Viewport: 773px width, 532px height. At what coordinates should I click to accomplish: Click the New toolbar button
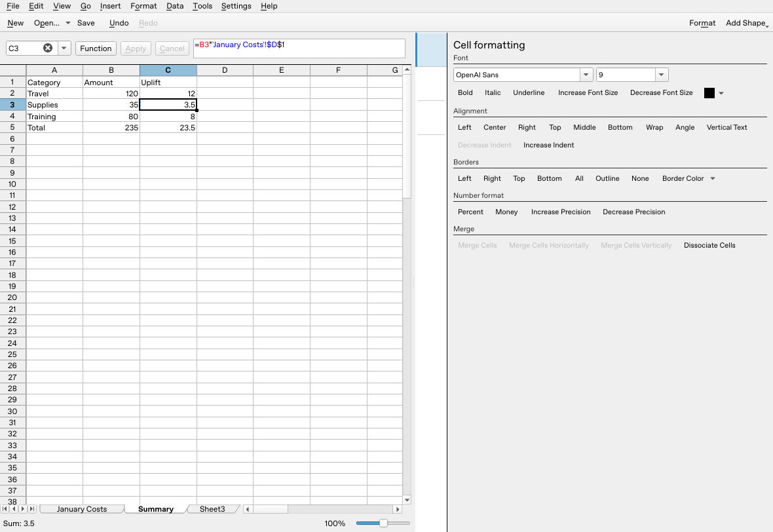point(15,23)
